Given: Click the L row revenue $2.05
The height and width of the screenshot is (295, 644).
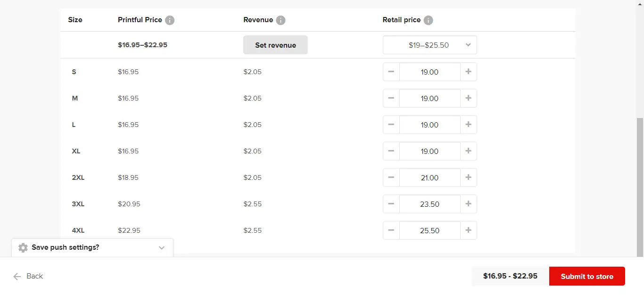Looking at the screenshot, I should (252, 125).
